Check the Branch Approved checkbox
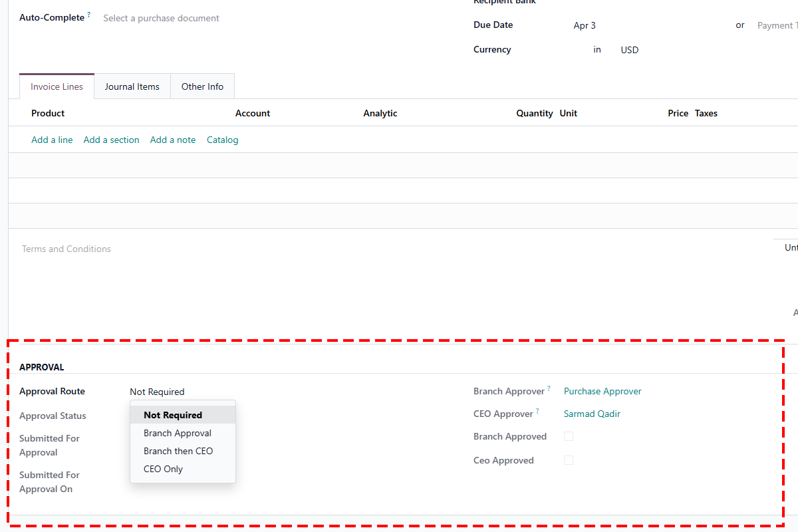This screenshot has height=532, width=798. tap(569, 436)
